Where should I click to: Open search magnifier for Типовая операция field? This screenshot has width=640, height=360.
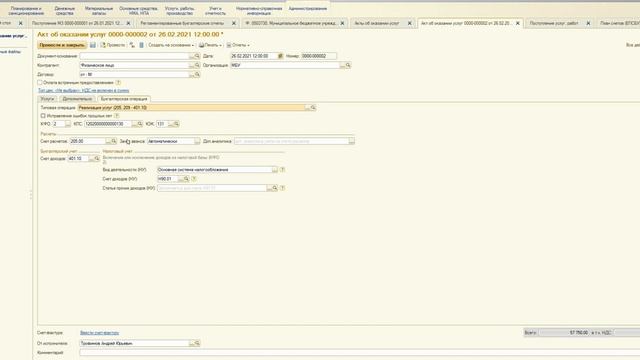pos(313,108)
